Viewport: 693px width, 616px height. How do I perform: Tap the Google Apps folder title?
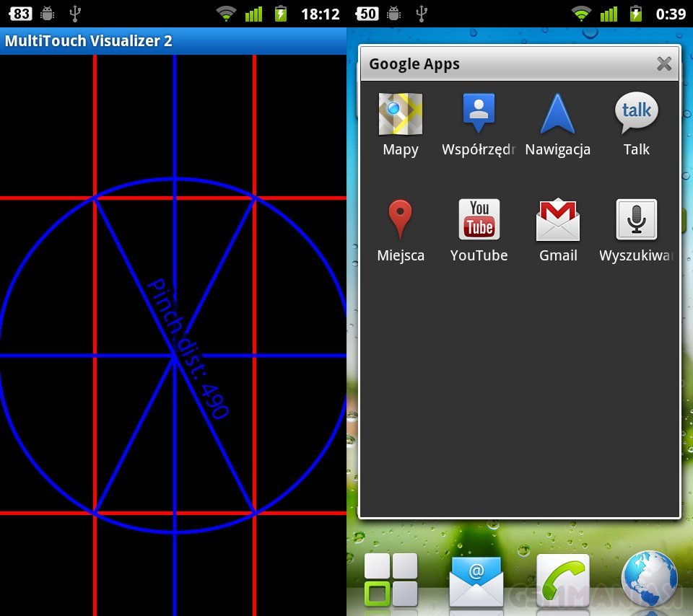[x=414, y=64]
